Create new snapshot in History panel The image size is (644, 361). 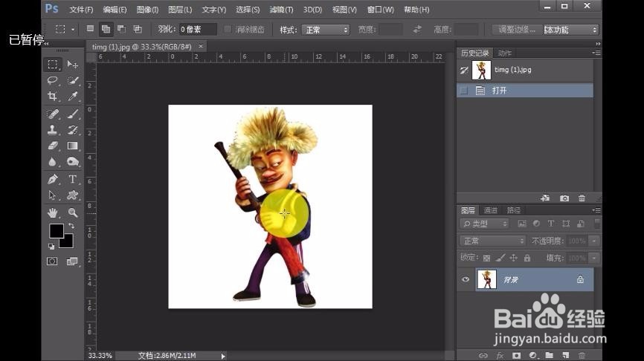[x=564, y=198]
